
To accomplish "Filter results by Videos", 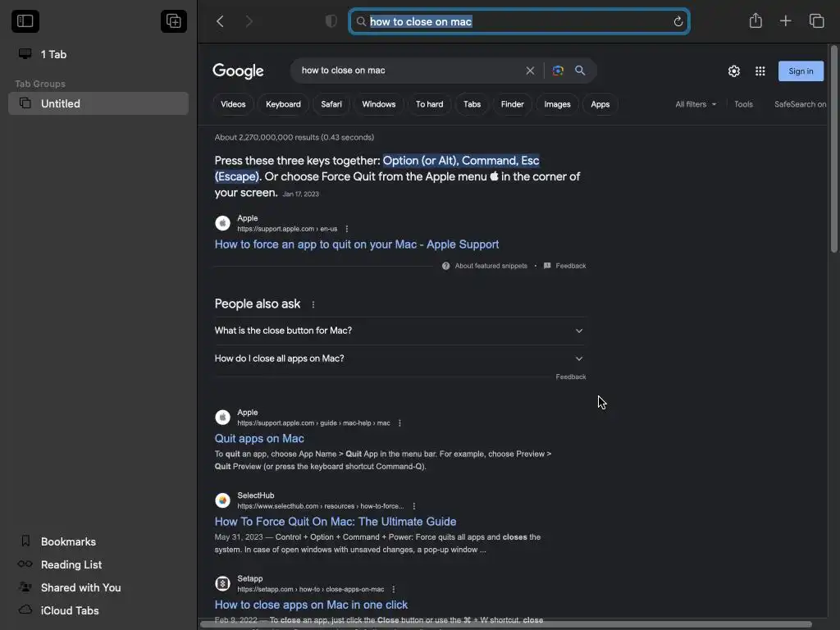I will click(233, 104).
